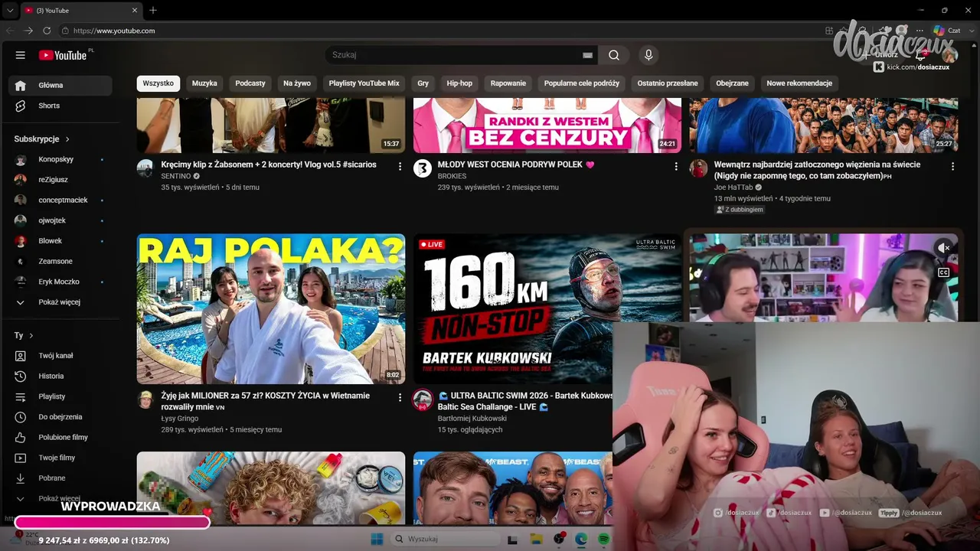Open Historia watch history
The height and width of the screenshot is (551, 980).
[x=60, y=377]
